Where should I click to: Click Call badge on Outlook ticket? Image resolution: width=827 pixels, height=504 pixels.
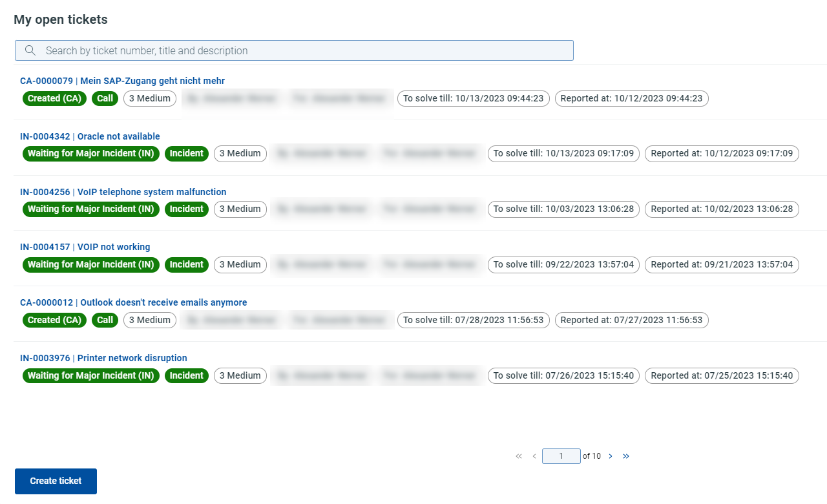point(105,320)
